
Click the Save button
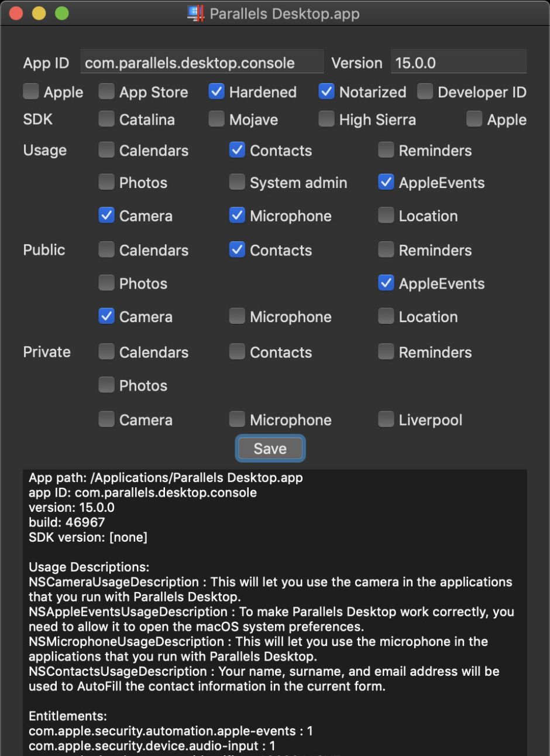(270, 449)
